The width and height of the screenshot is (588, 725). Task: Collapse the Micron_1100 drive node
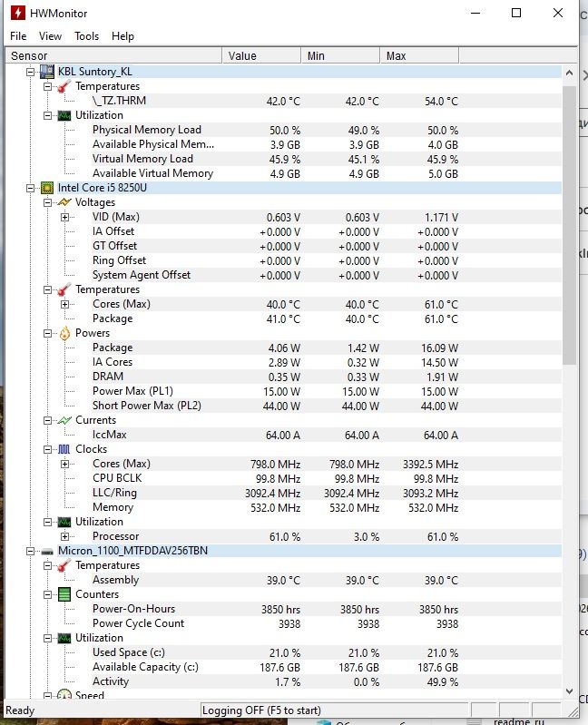[32, 551]
